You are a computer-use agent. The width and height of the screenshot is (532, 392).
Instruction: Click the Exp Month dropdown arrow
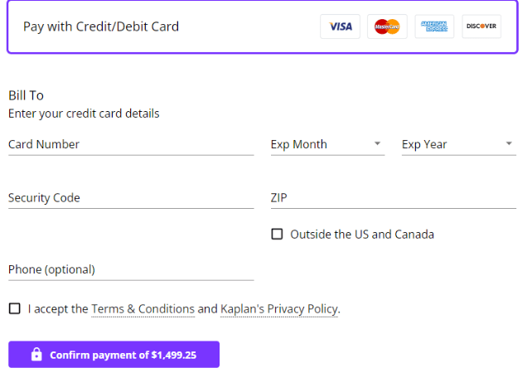[377, 143]
